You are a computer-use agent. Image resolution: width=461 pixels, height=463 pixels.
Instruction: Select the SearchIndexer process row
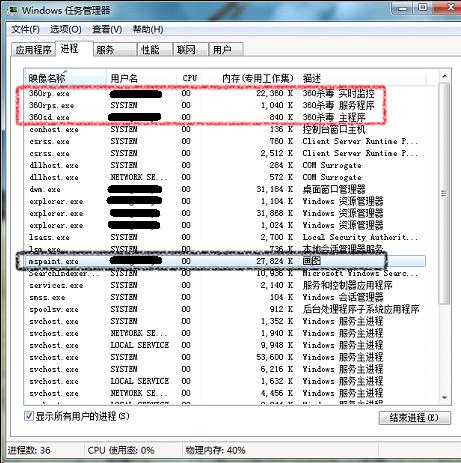(225, 273)
